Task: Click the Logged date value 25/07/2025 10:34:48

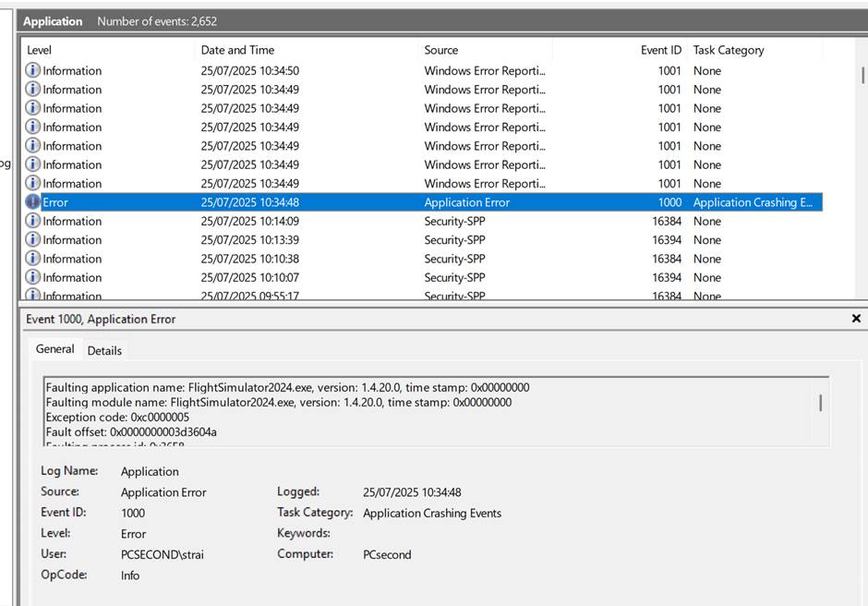Action: [x=412, y=491]
